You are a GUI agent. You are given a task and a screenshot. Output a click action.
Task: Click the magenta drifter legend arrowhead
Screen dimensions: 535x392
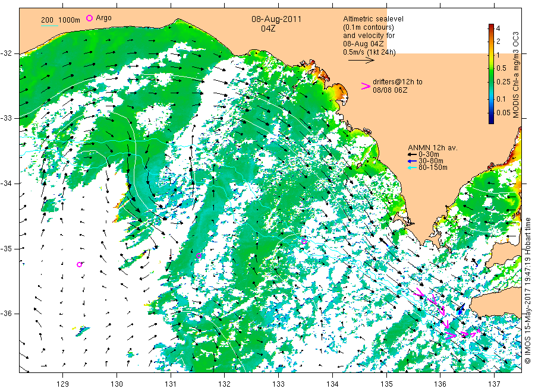click(366, 86)
